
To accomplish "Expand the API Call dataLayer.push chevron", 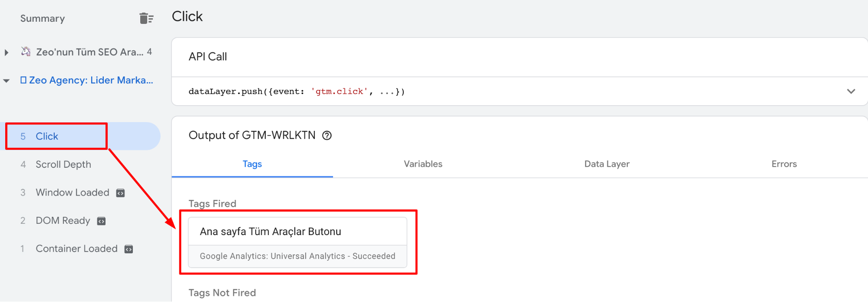I will pos(851,91).
